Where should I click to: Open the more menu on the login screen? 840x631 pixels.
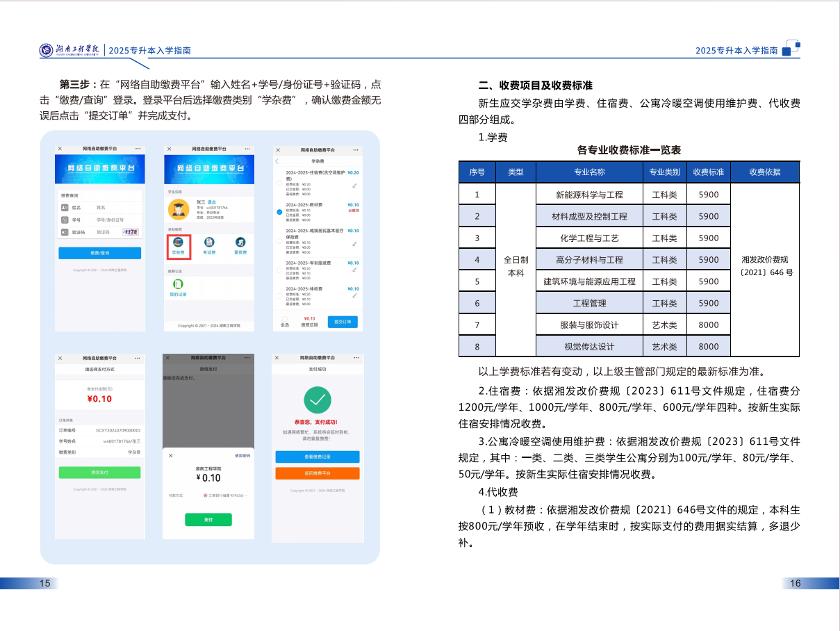coord(138,149)
